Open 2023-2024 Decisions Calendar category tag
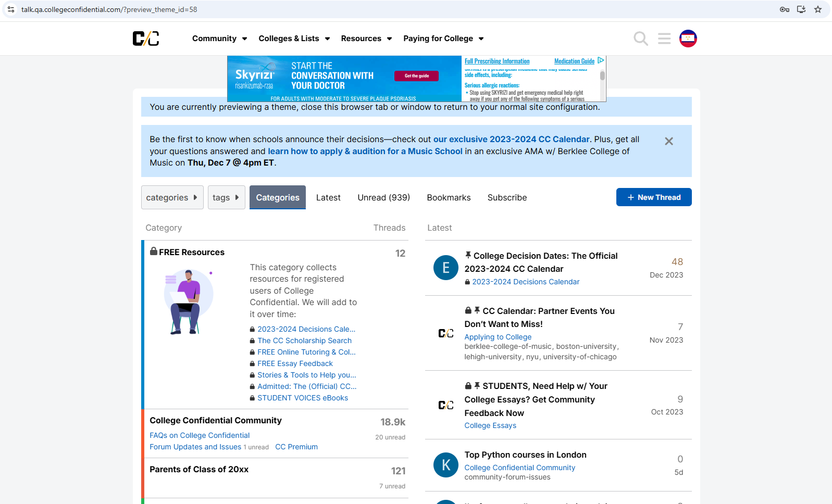The width and height of the screenshot is (832, 504). tap(526, 282)
